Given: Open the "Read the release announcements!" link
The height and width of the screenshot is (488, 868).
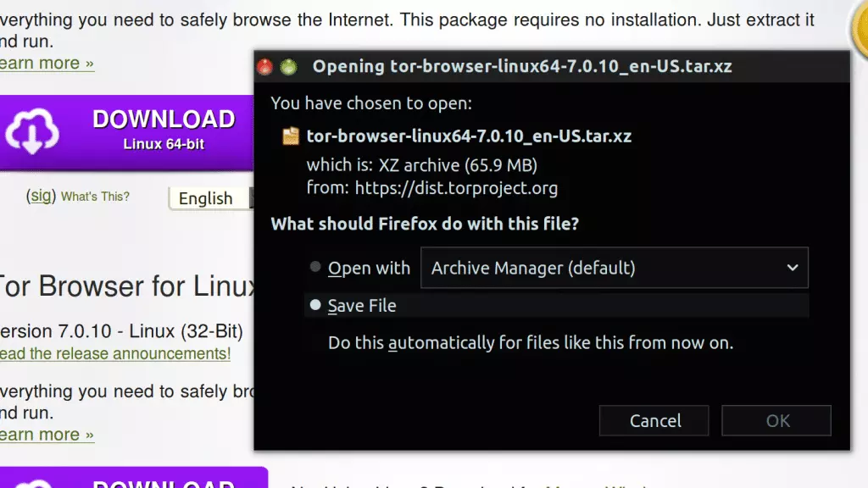Looking at the screenshot, I should [114, 353].
